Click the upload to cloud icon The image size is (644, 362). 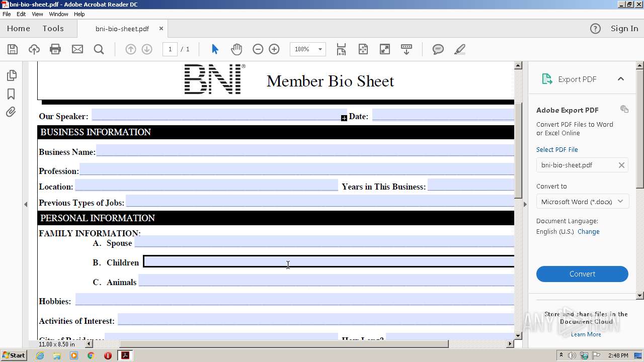click(x=34, y=49)
